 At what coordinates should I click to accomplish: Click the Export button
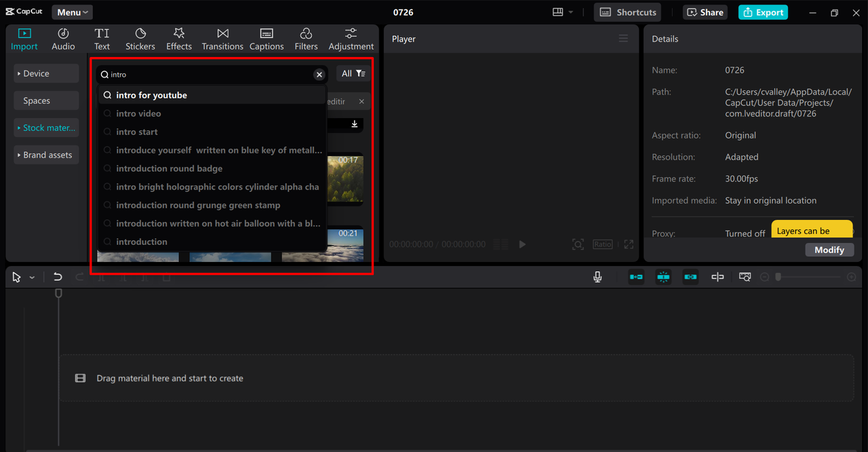point(763,12)
